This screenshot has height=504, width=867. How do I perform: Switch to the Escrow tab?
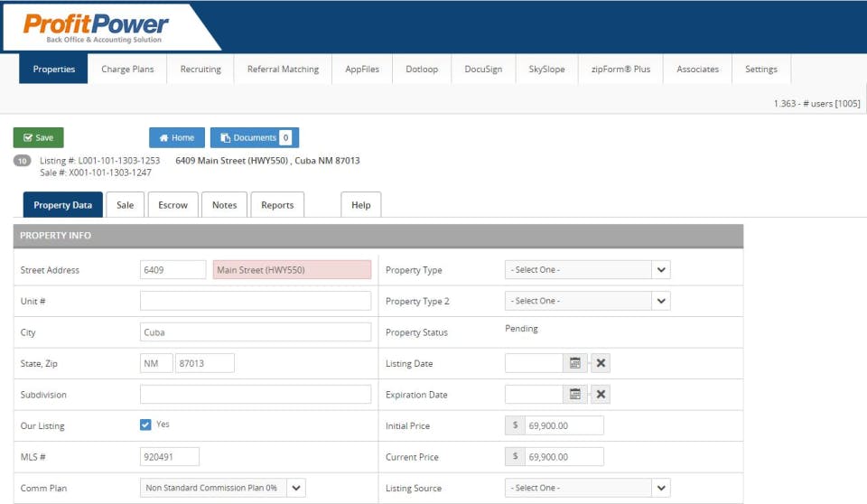(x=173, y=205)
